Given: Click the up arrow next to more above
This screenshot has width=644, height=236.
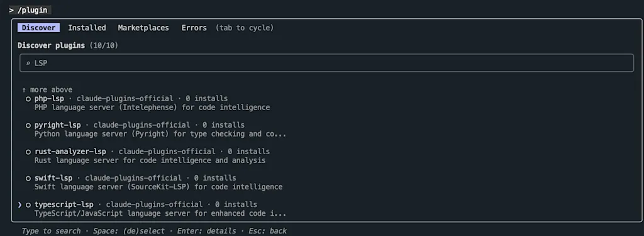Looking at the screenshot, I should [24, 89].
